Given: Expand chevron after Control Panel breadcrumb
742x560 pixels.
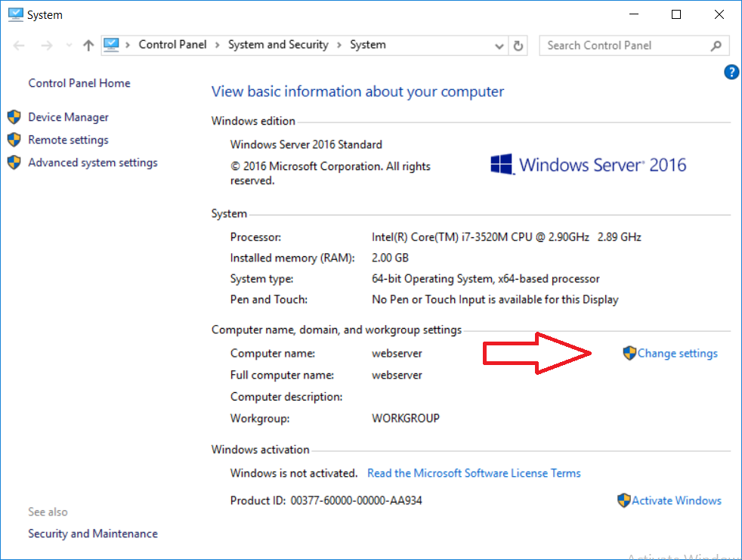Looking at the screenshot, I should 217,45.
